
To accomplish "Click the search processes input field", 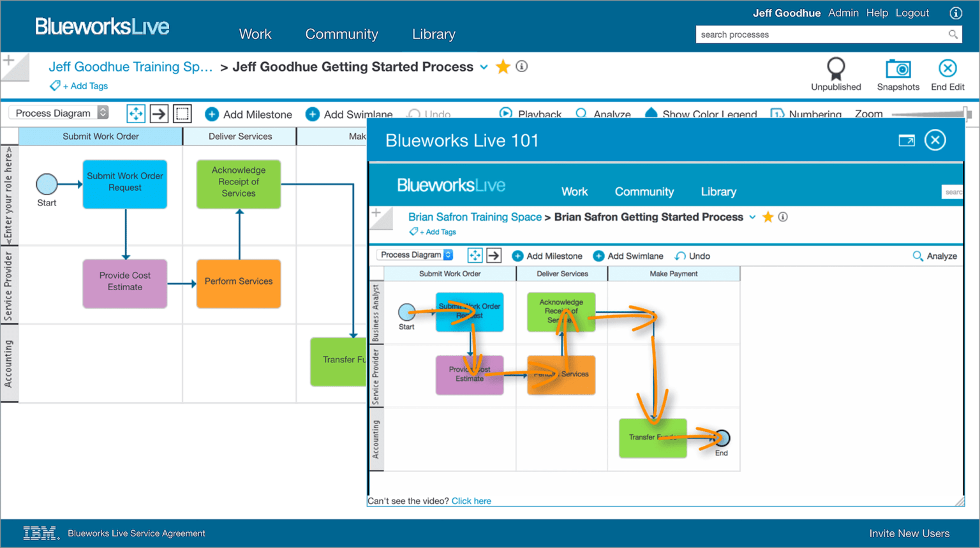I will pos(828,34).
